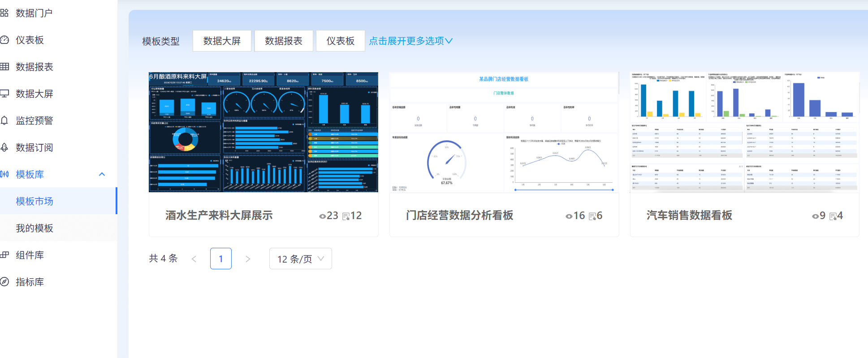Filter templates by 数据大屏 type
868x358 pixels.
tap(222, 41)
